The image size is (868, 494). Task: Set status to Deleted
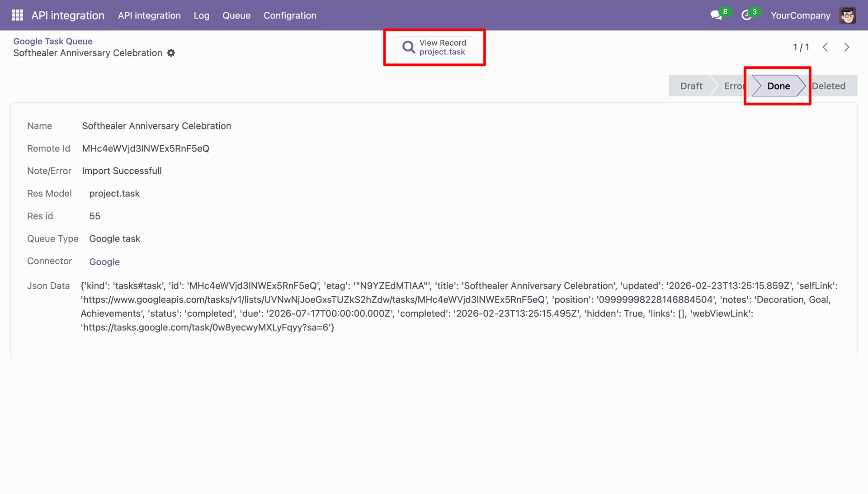pos(830,86)
